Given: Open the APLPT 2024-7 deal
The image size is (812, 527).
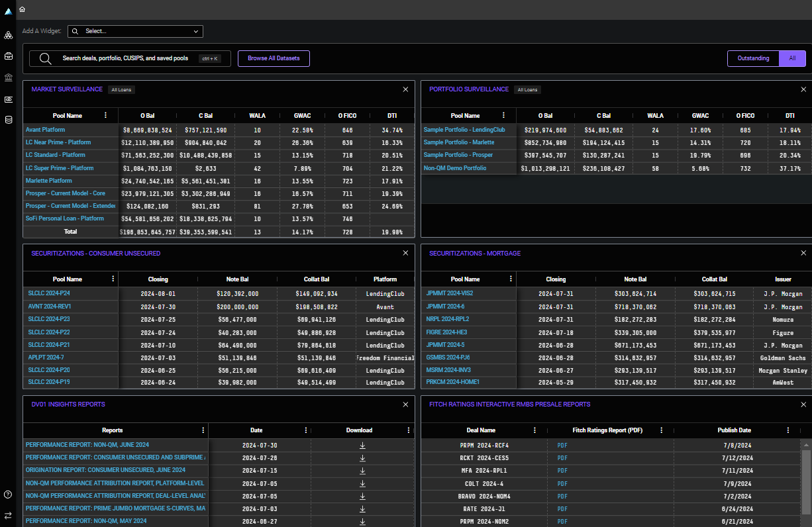Looking at the screenshot, I should (46, 357).
